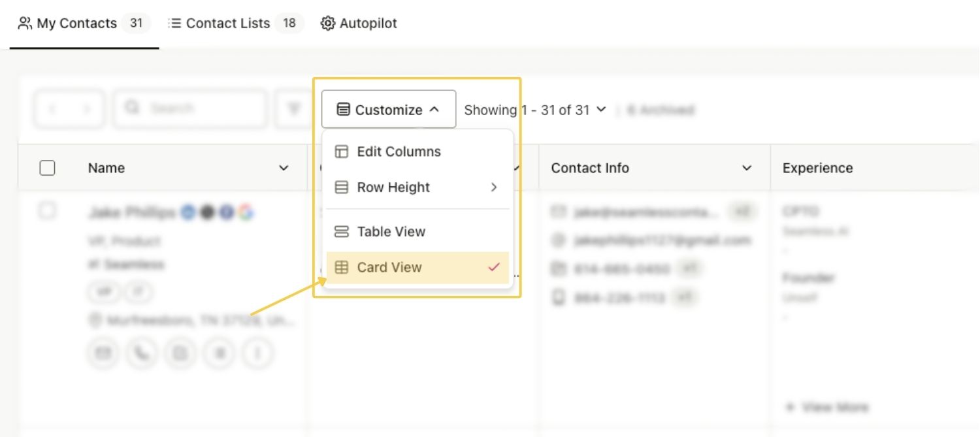This screenshot has height=437, width=980.
Task: Expand the Name column chevron
Action: point(284,168)
